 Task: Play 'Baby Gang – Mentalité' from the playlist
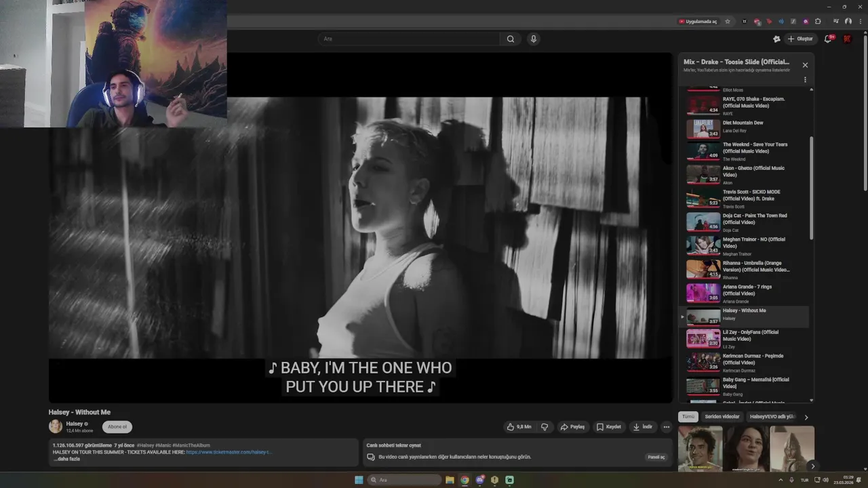(747, 386)
